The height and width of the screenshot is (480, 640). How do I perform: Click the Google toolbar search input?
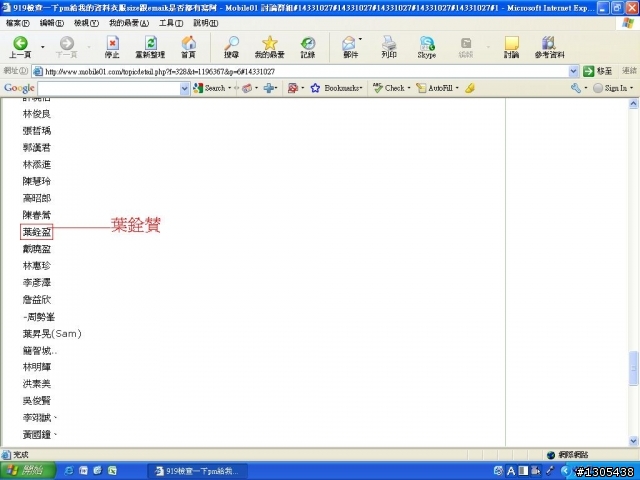point(109,88)
